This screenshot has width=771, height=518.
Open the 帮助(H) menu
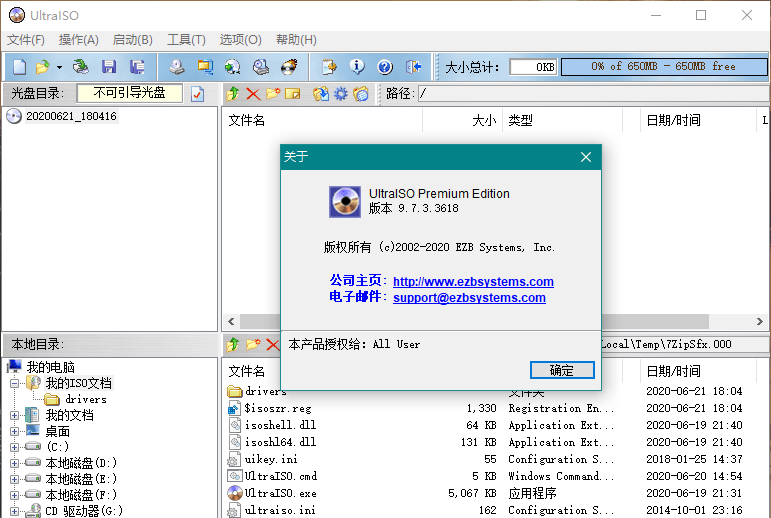pyautogui.click(x=296, y=40)
